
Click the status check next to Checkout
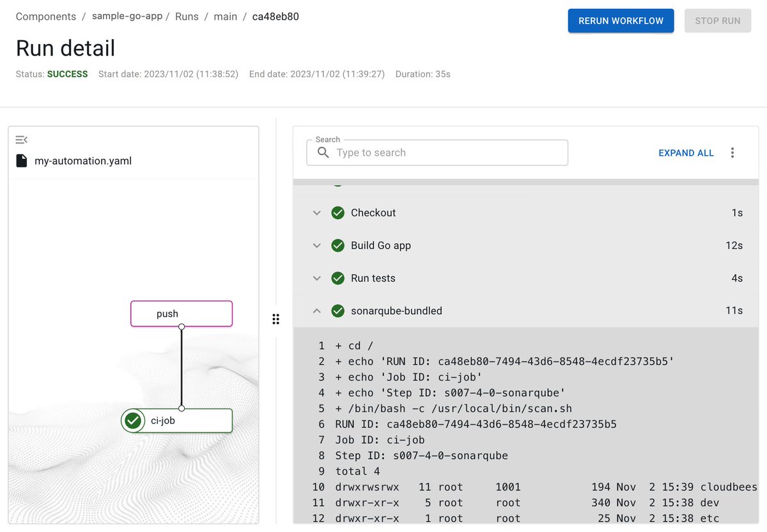pos(338,213)
